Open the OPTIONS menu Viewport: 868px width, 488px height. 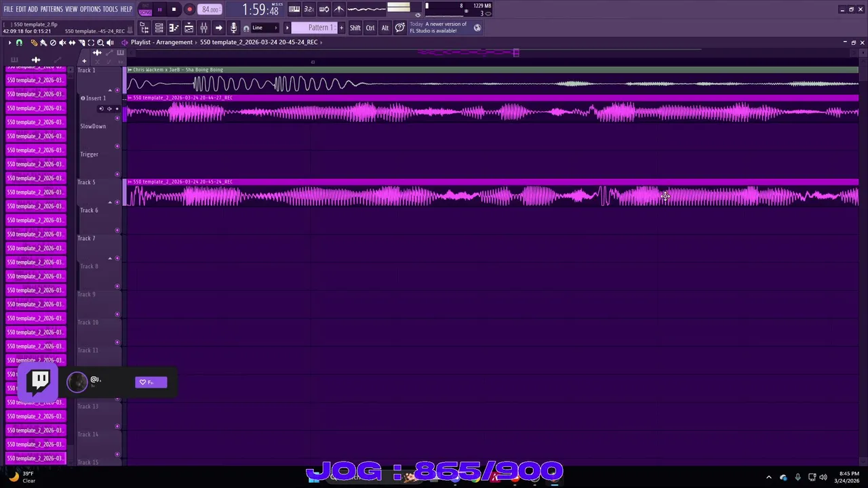pyautogui.click(x=90, y=9)
